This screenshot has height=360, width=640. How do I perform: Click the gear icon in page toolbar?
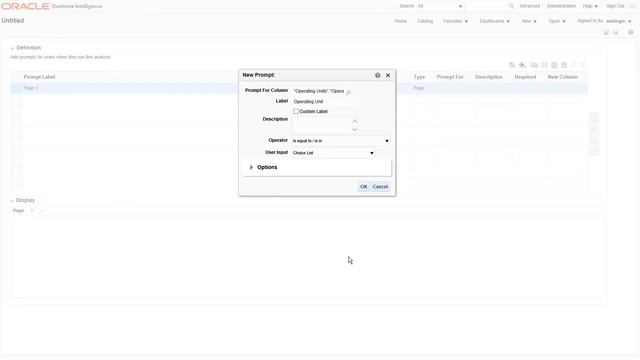pyautogui.click(x=631, y=32)
